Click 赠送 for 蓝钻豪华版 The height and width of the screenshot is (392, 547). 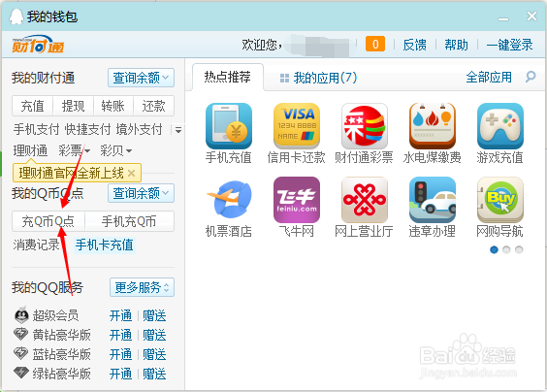(154, 355)
